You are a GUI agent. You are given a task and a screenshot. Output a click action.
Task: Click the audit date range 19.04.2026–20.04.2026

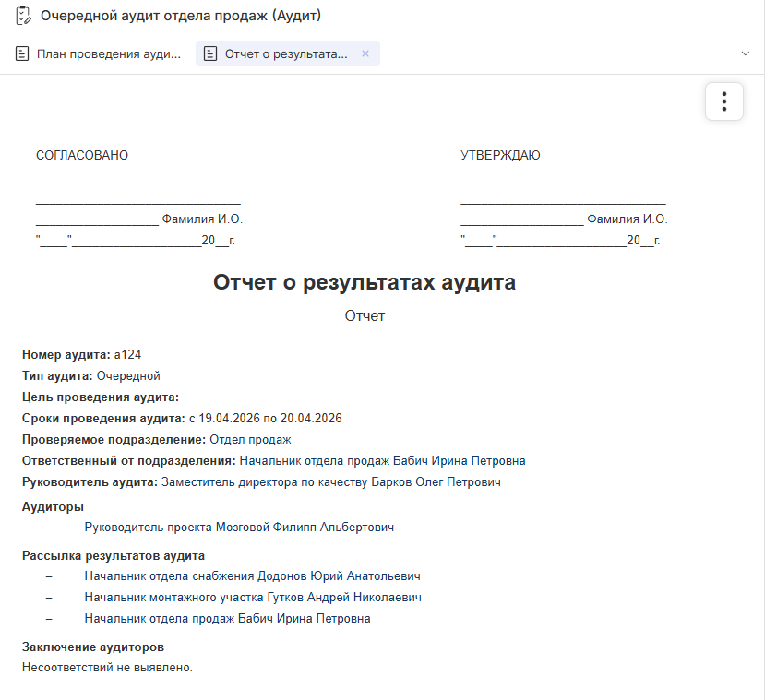265,418
